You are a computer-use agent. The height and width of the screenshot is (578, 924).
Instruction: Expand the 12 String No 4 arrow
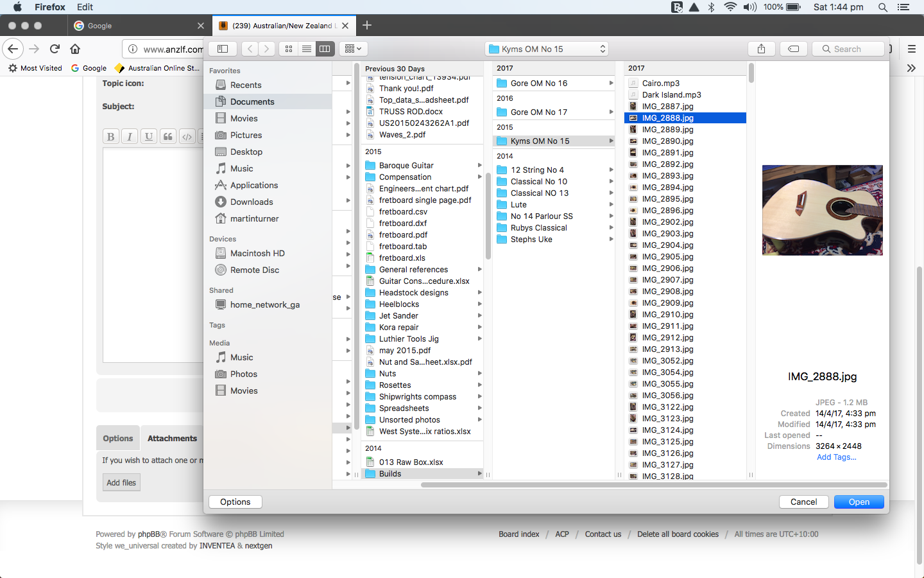tap(611, 170)
